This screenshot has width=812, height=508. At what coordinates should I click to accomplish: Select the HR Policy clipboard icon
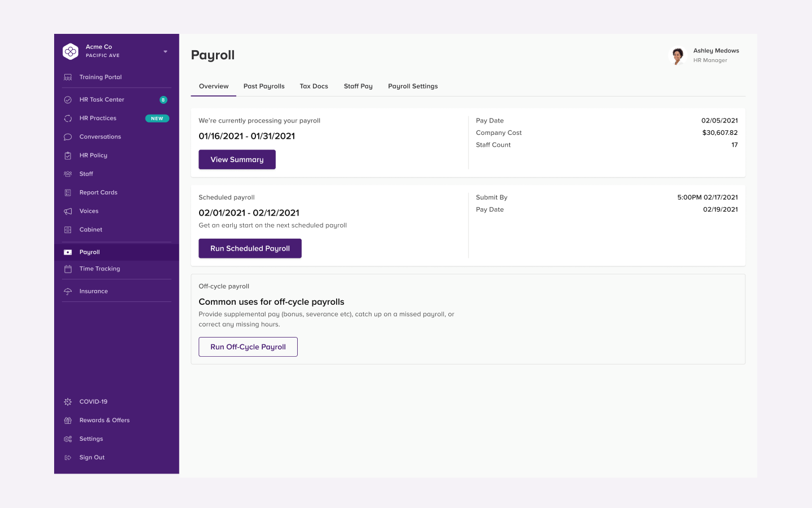click(x=68, y=156)
